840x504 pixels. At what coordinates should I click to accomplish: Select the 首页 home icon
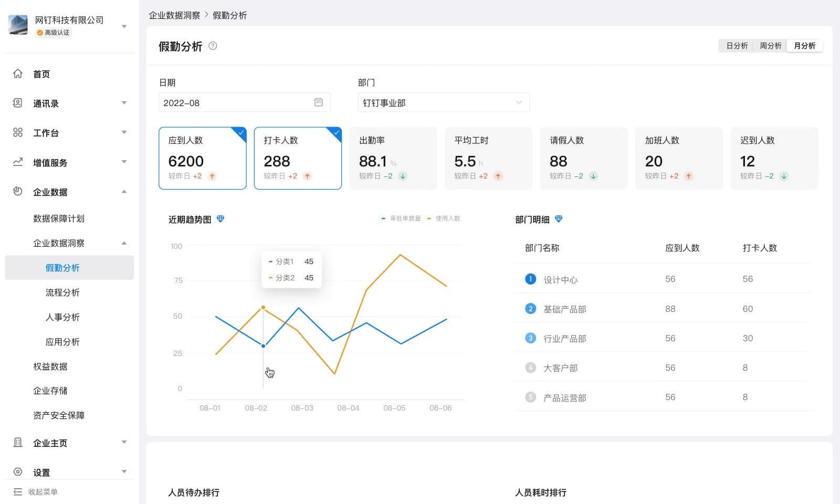pyautogui.click(x=18, y=74)
